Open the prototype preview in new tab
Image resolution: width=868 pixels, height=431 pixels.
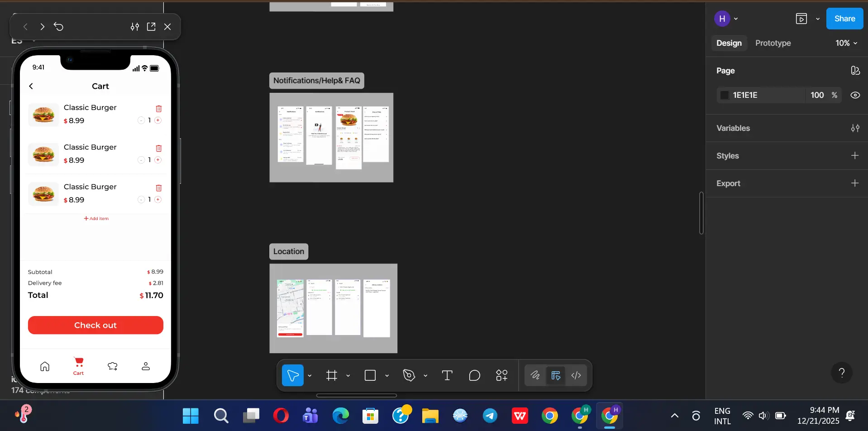click(151, 27)
